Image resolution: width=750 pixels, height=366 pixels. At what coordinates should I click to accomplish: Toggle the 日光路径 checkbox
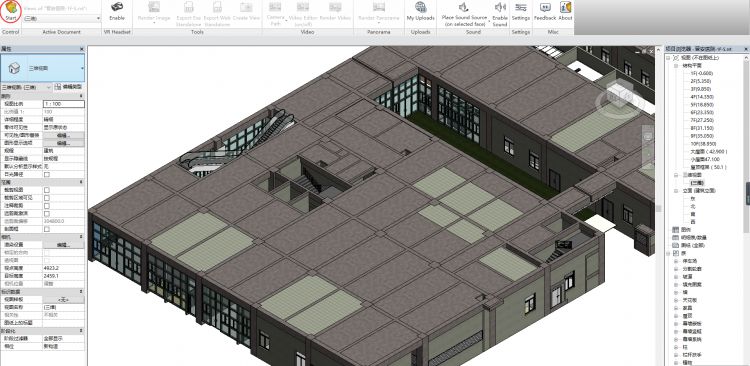47,175
